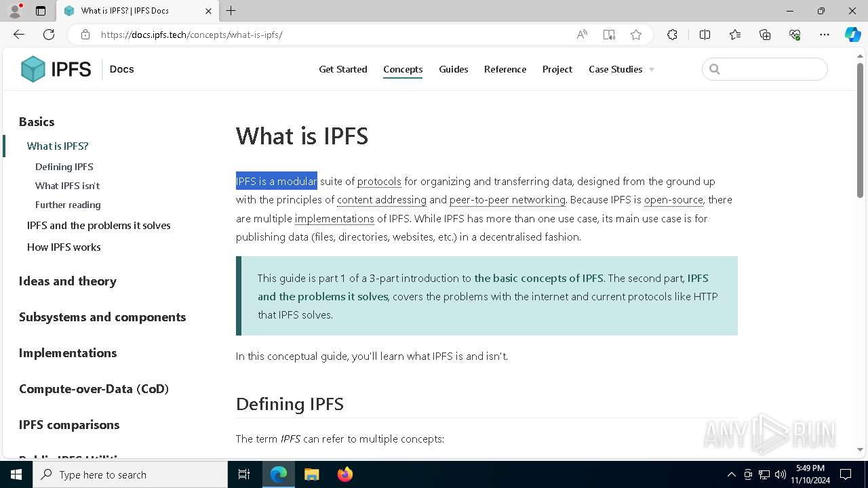
Task: Click the Defining IPFS heading
Action: point(290,404)
